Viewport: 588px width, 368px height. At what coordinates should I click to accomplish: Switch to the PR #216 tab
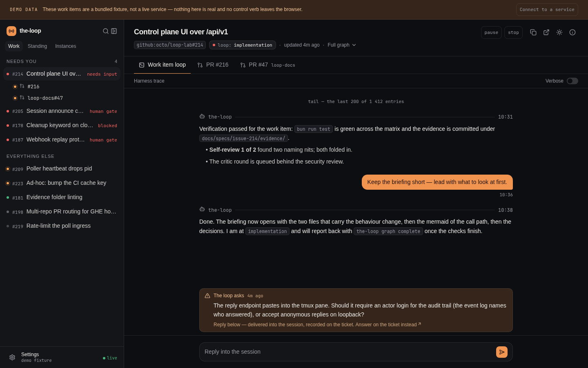213,65
